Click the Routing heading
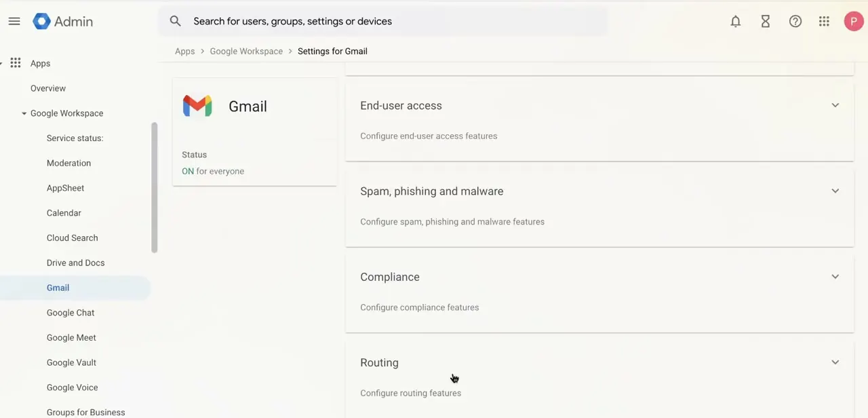Image resolution: width=868 pixels, height=418 pixels. point(379,362)
